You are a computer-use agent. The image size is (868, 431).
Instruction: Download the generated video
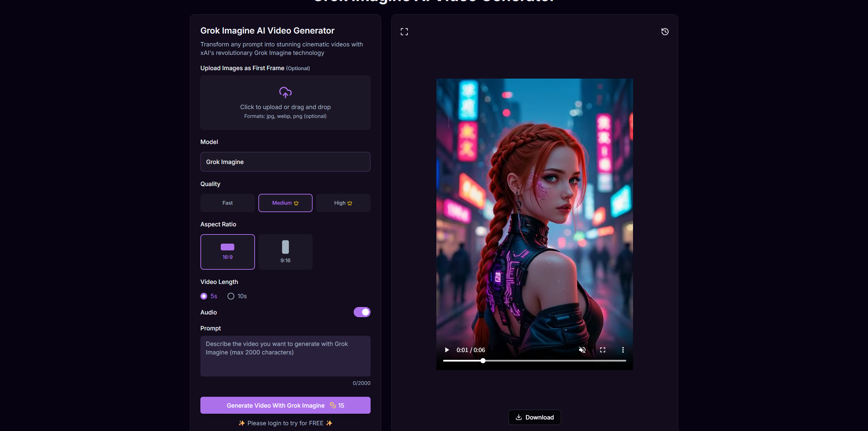534,417
